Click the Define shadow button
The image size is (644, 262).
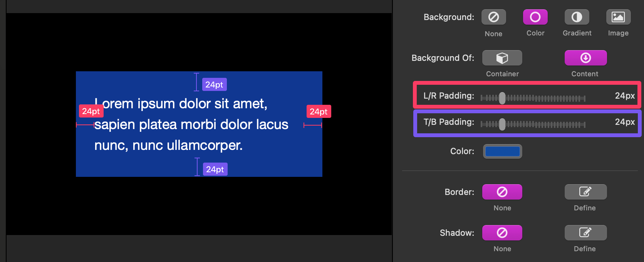click(585, 233)
